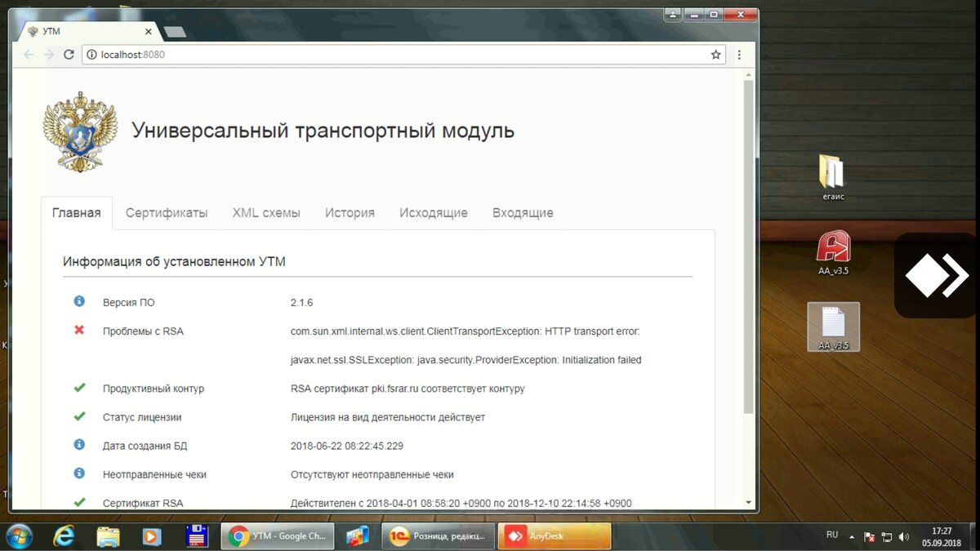Click the info icon beside Версия ПО
The image size is (980, 551).
pos(79,301)
